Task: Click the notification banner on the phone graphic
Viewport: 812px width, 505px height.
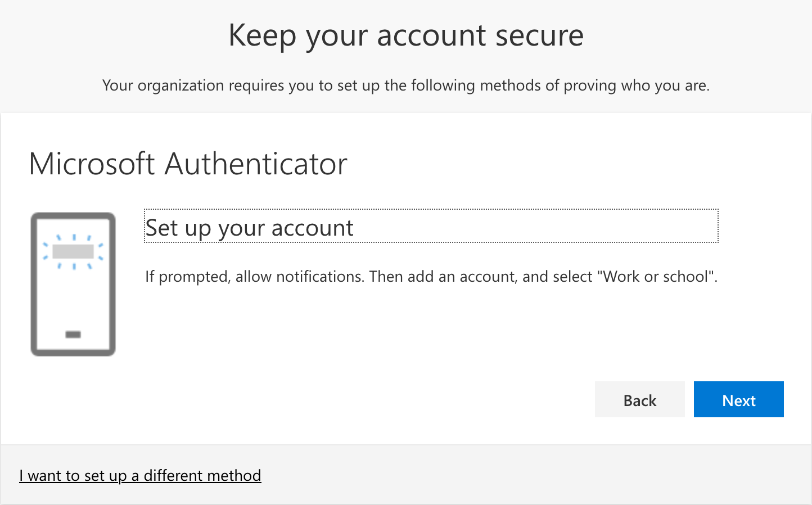Action: point(73,251)
